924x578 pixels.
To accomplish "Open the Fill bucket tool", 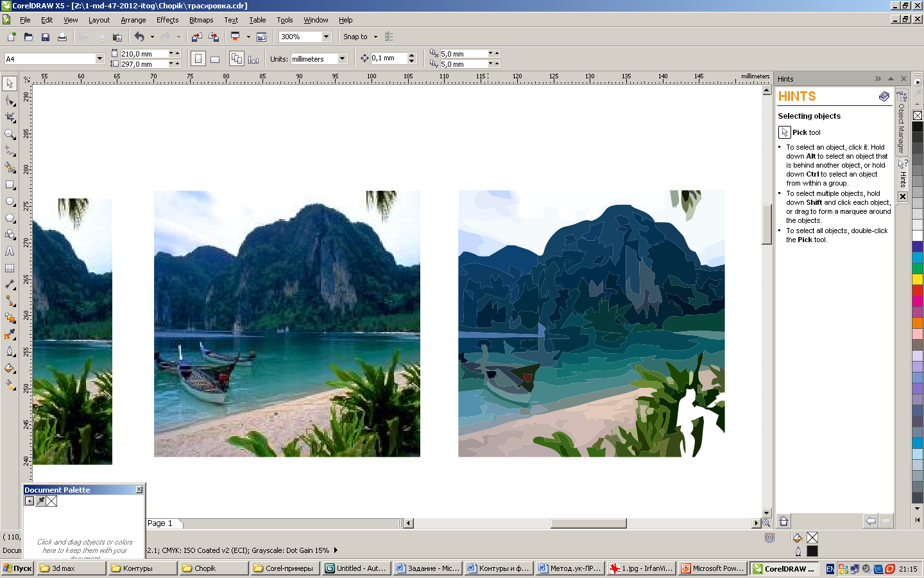I will [x=10, y=368].
